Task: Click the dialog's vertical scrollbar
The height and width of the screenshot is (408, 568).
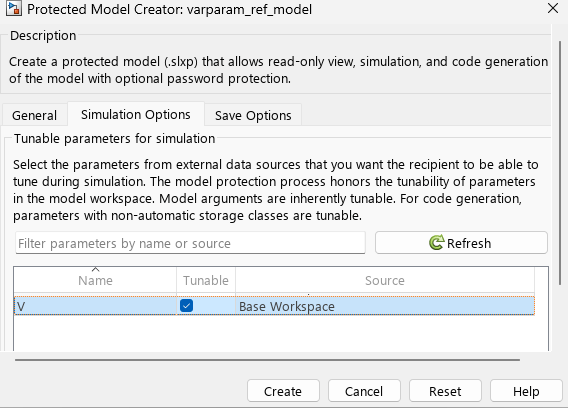Action: (x=560, y=163)
